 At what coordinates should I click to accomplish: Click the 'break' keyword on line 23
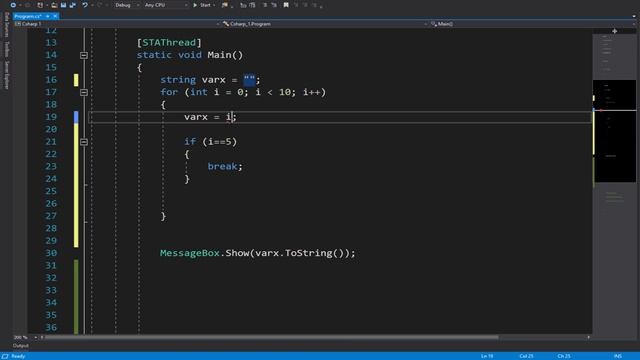pyautogui.click(x=222, y=166)
